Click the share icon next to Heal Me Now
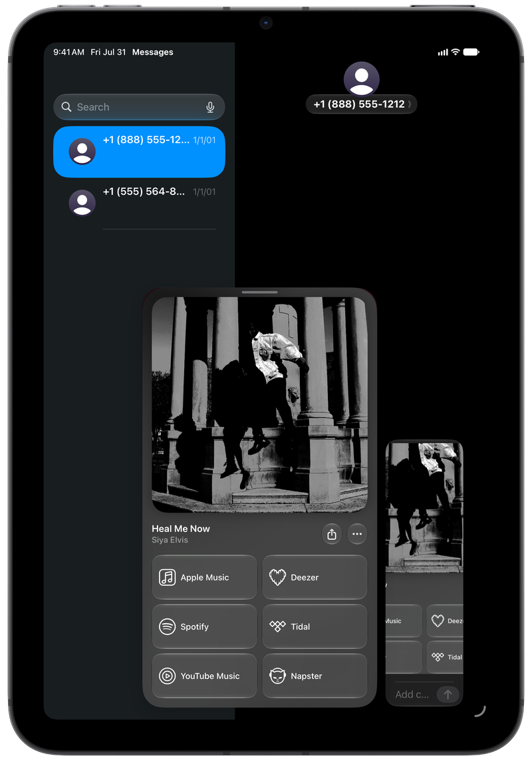532x762 pixels. (x=332, y=534)
